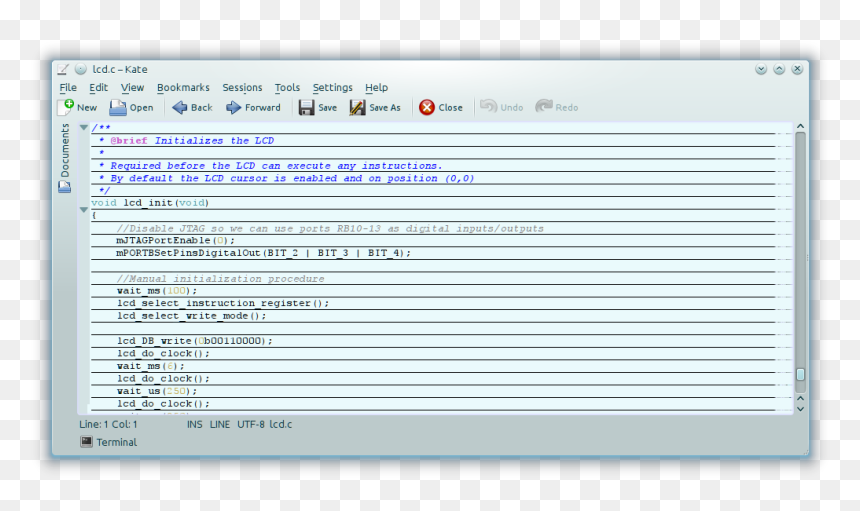Click lcd.c filename in status bar
Image resolution: width=860 pixels, height=511 pixels.
(280, 424)
